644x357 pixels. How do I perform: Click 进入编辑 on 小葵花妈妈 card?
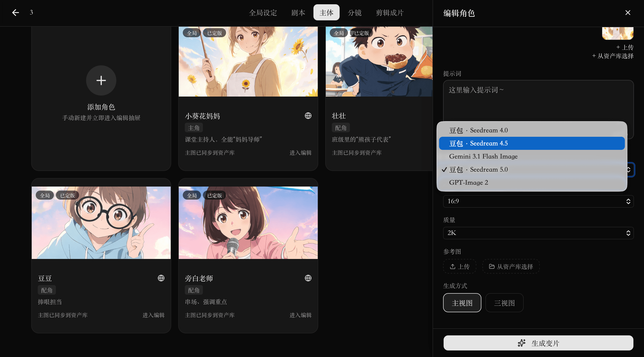tap(301, 153)
